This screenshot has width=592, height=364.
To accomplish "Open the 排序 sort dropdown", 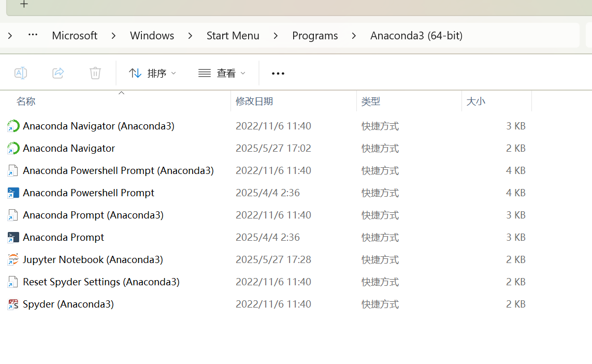I will click(x=152, y=73).
